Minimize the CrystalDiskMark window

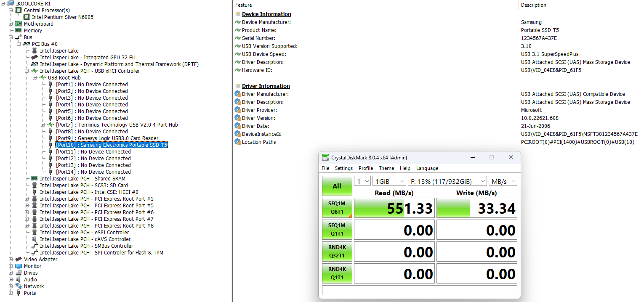472,157
